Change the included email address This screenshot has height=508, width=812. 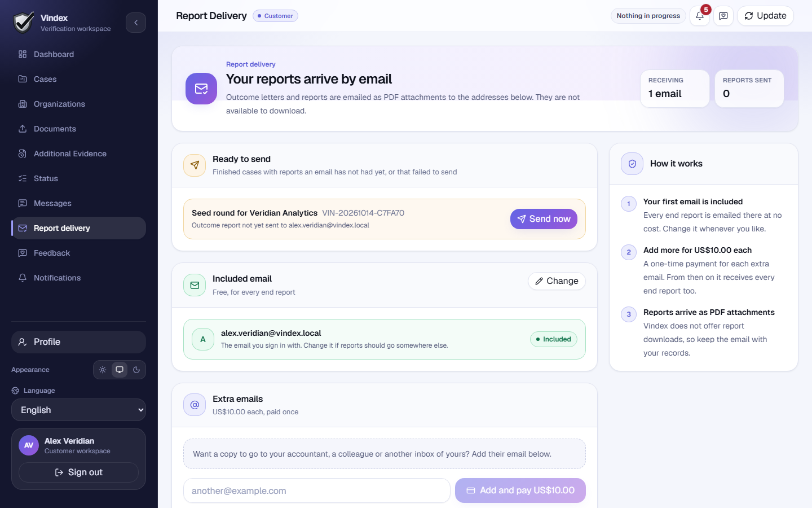557,281
